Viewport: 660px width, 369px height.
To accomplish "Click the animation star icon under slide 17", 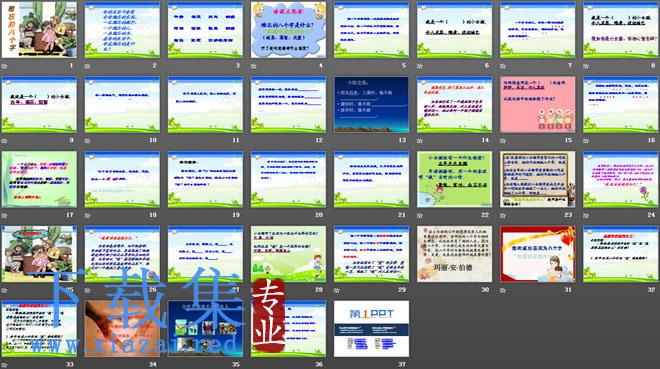I will pos(4,215).
